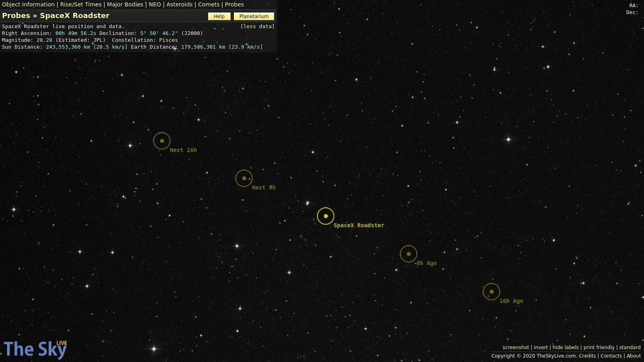This screenshot has height=362, width=644.
Task: Go to the Probes menu
Action: point(234,4)
